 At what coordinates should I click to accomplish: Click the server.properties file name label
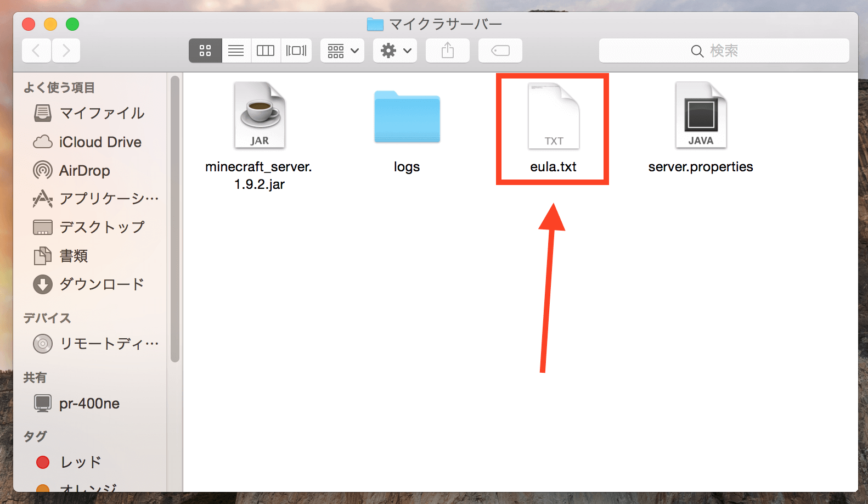(x=701, y=167)
